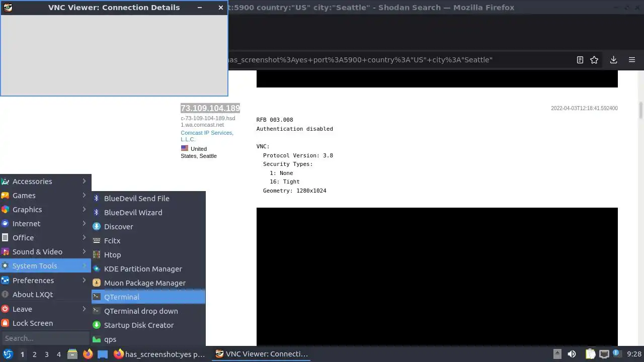Open About LXQt
The height and width of the screenshot is (362, 644).
[45, 295]
